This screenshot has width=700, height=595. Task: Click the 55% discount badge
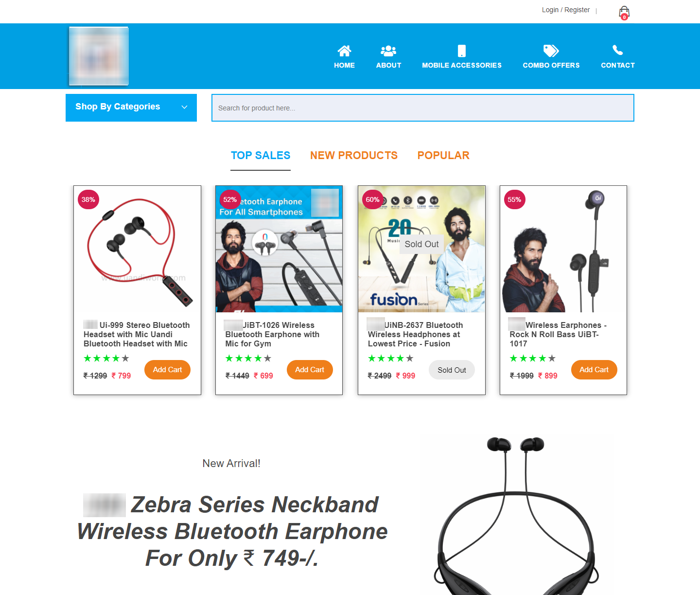514,199
